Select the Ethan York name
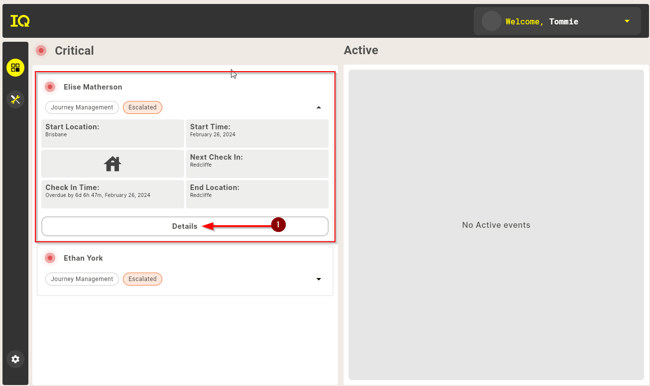This screenshot has height=386, width=650. (83, 258)
